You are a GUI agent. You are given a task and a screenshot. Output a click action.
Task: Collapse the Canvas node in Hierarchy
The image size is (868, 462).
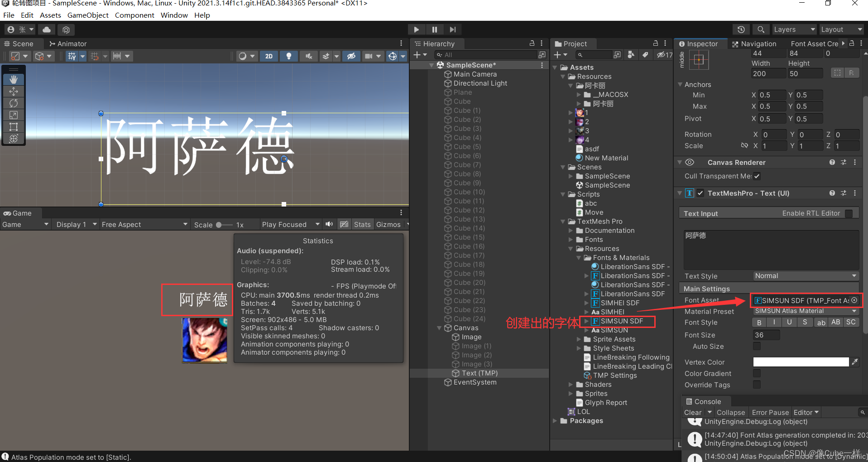pyautogui.click(x=439, y=328)
